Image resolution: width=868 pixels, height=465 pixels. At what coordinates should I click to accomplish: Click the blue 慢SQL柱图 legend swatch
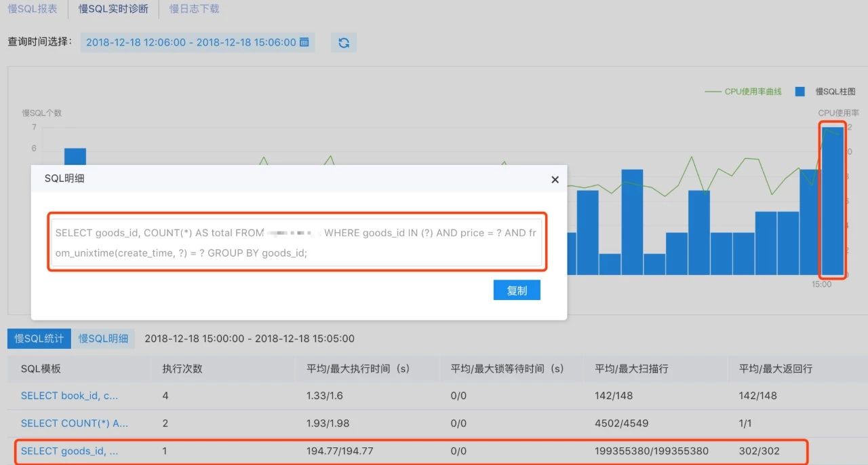click(x=800, y=92)
